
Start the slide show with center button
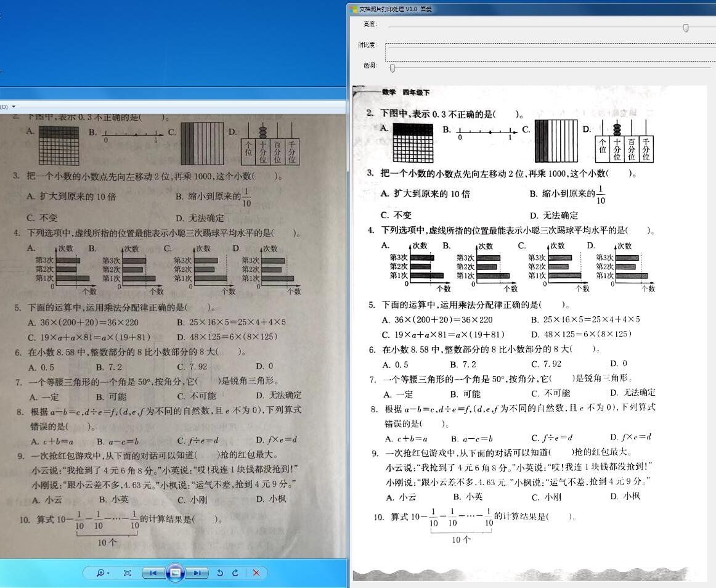click(x=175, y=573)
